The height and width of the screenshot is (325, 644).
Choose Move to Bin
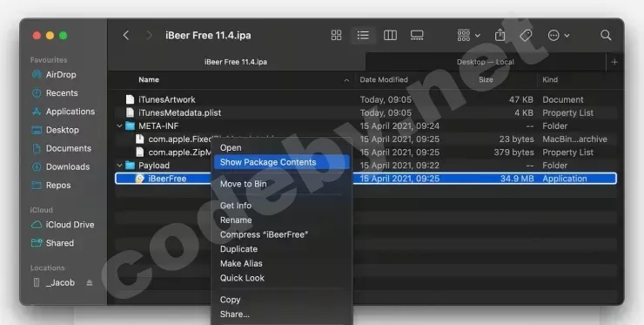coord(281,184)
